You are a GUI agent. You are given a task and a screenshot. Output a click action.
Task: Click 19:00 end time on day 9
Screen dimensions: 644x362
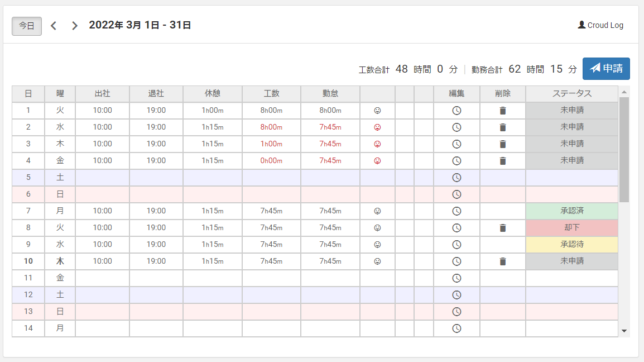pyautogui.click(x=156, y=244)
